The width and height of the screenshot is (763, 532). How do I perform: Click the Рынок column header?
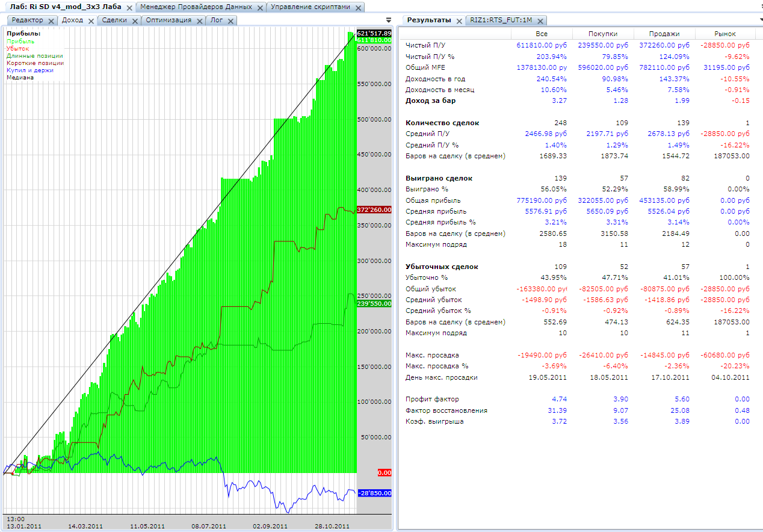click(x=724, y=34)
